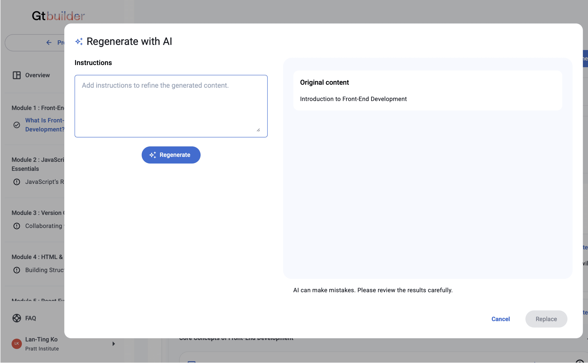Viewport: 588px width, 364px height.
Task: Expand the Lan-Ting Ko account menu arrow
Action: pyautogui.click(x=113, y=343)
